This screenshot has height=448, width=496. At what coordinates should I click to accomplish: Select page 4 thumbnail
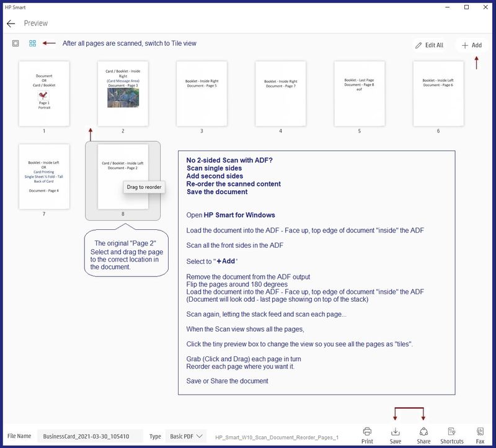pos(281,94)
